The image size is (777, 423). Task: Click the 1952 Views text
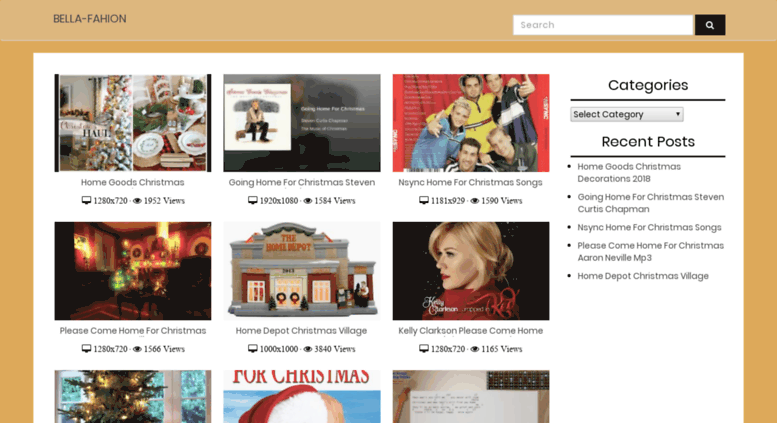coord(164,201)
